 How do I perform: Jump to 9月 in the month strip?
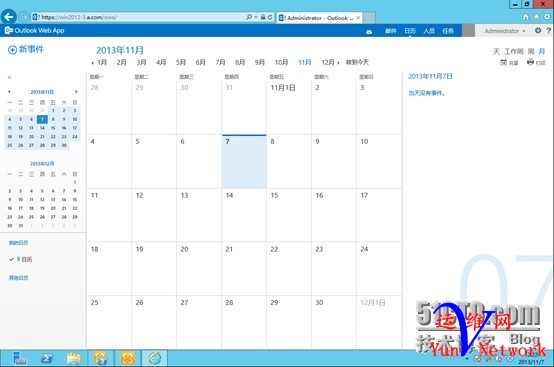pyautogui.click(x=260, y=63)
